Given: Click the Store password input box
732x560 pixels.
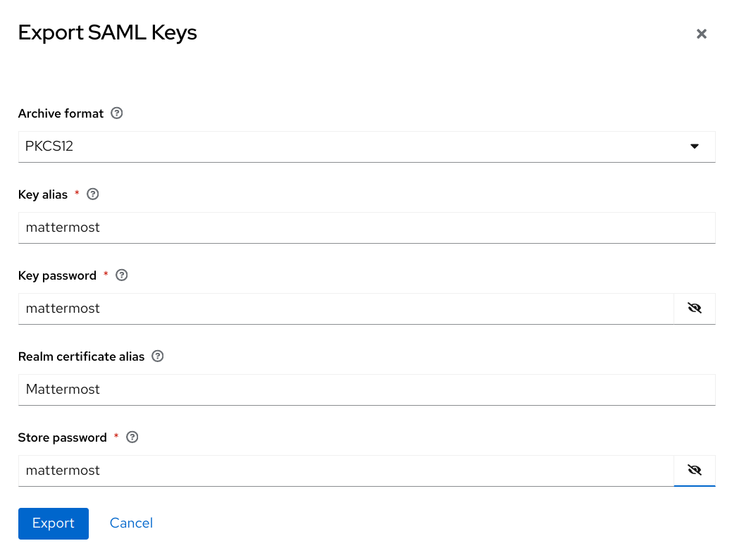Looking at the screenshot, I should pyautogui.click(x=282, y=470).
